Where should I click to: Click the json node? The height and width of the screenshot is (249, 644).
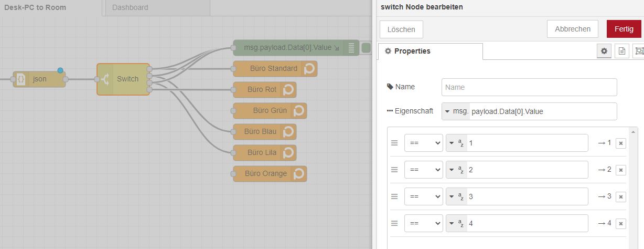pyautogui.click(x=39, y=79)
